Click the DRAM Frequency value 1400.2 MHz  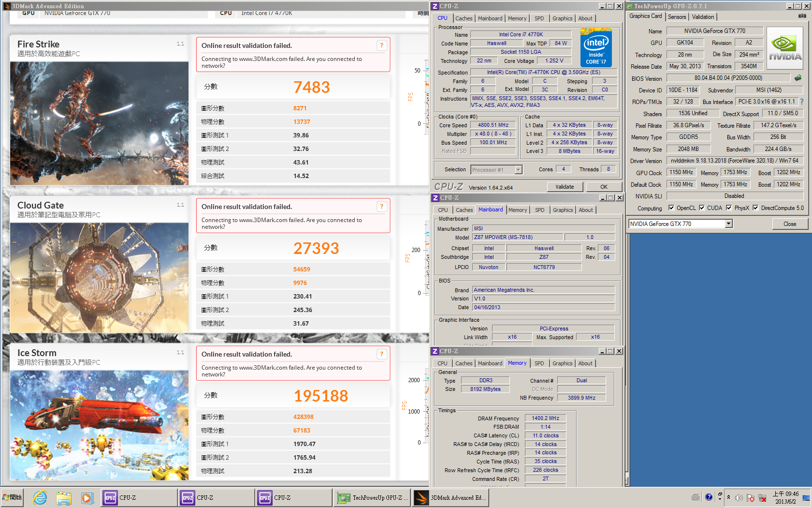pyautogui.click(x=545, y=418)
